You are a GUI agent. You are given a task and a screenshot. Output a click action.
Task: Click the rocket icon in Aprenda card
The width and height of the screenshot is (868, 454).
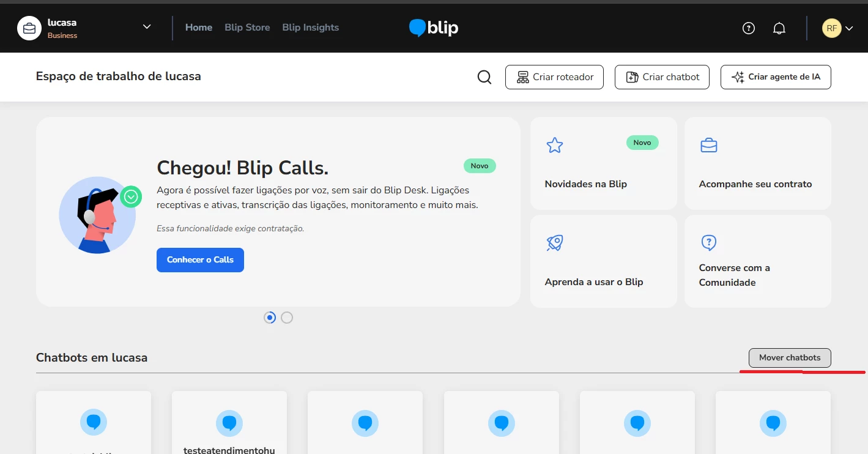555,243
